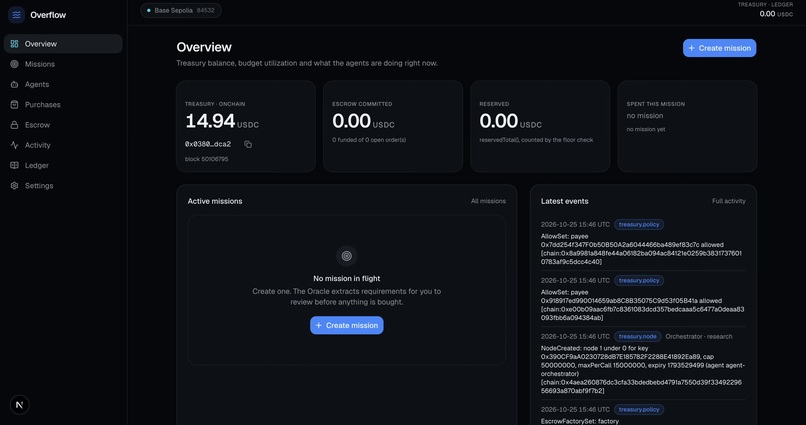Click the '0 funded of 0 open order(s)' text
The height and width of the screenshot is (425, 806).
[369, 140]
